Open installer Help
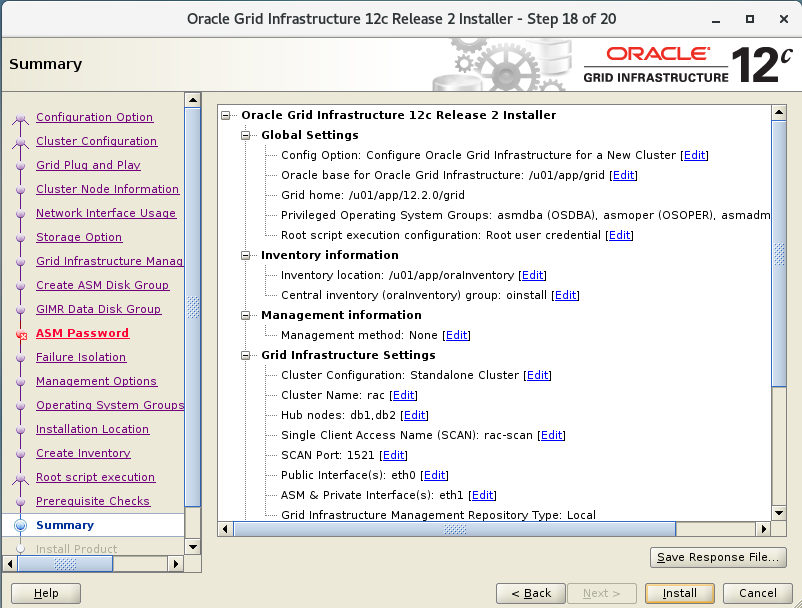The height and width of the screenshot is (608, 802). (46, 593)
